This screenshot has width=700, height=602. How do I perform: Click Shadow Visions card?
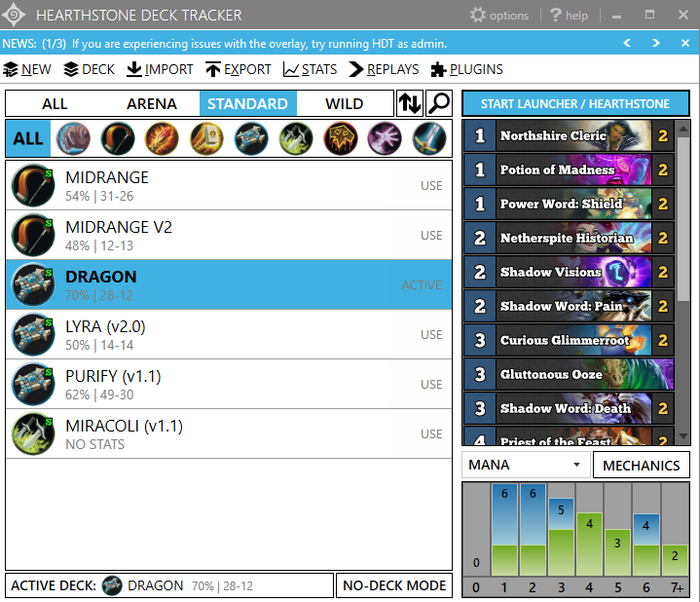click(569, 272)
